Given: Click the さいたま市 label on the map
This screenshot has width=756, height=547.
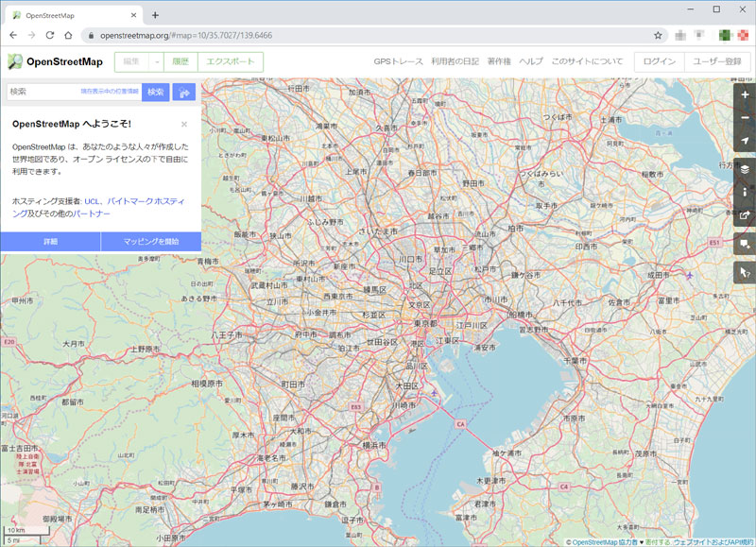Looking at the screenshot, I should [x=378, y=231].
